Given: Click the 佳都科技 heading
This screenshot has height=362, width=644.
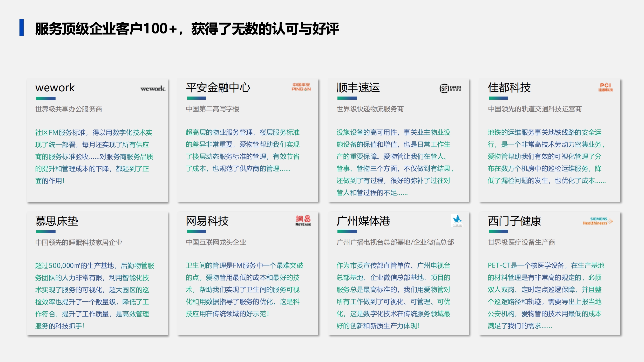Looking at the screenshot, I should pyautogui.click(x=509, y=87).
